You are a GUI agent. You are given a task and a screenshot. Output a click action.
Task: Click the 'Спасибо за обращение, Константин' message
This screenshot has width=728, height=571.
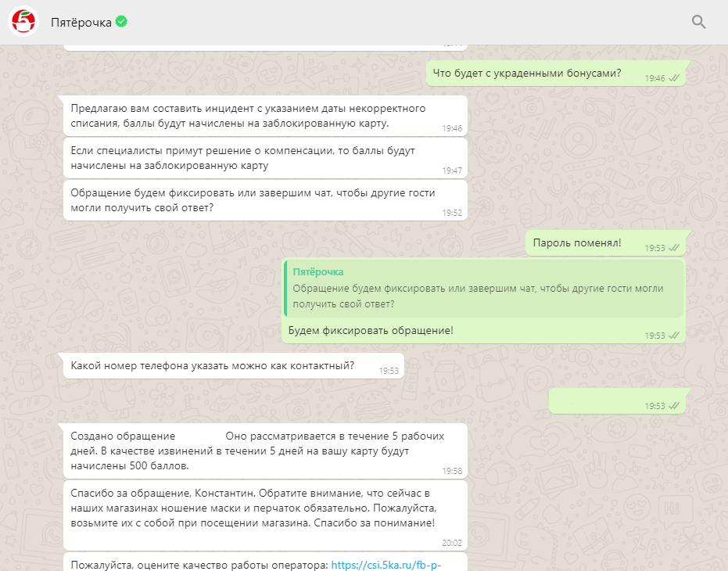coord(252,509)
